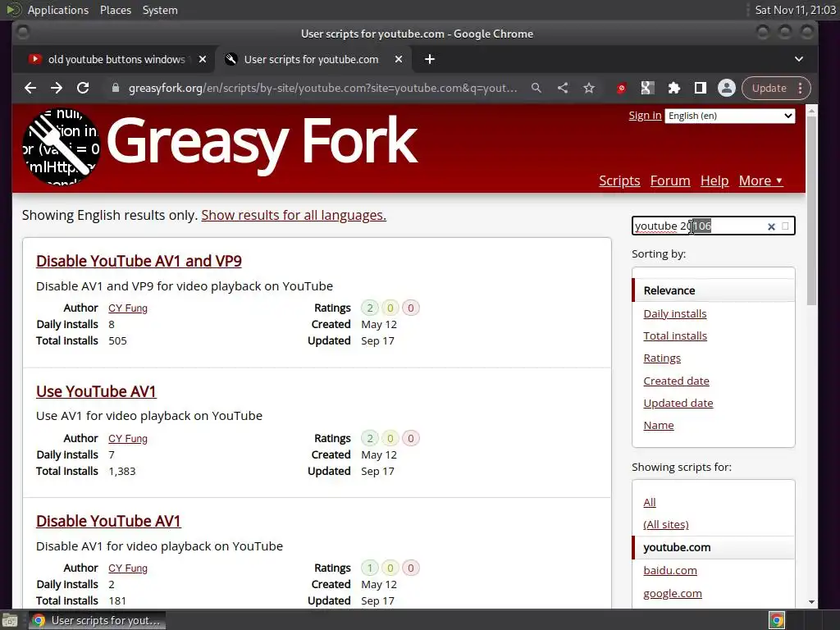The width and height of the screenshot is (840, 630).
Task: Sort by Total installs
Action: 675,336
